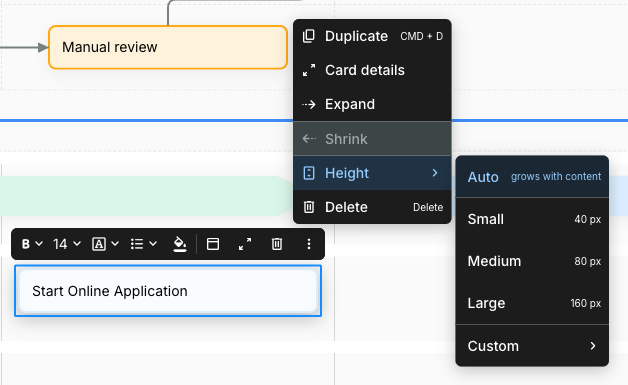Click the grows with content hint
The height and width of the screenshot is (385, 628).
point(556,177)
